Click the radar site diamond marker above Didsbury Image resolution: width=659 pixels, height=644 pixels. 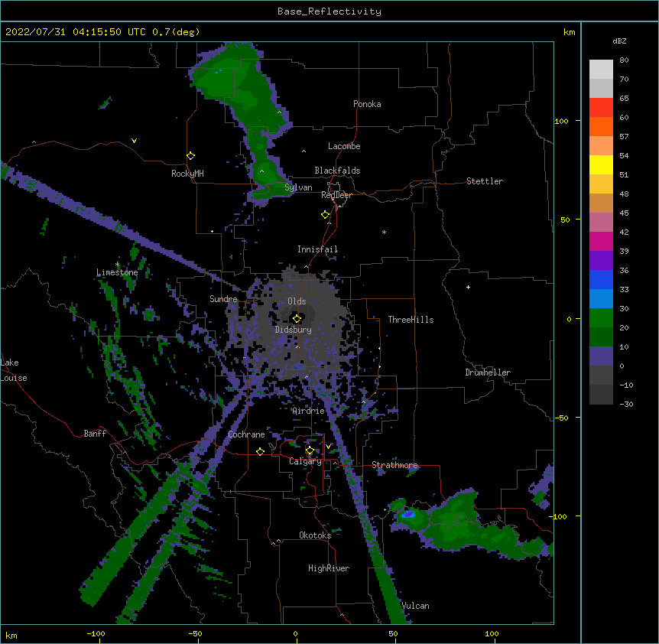pyautogui.click(x=297, y=318)
